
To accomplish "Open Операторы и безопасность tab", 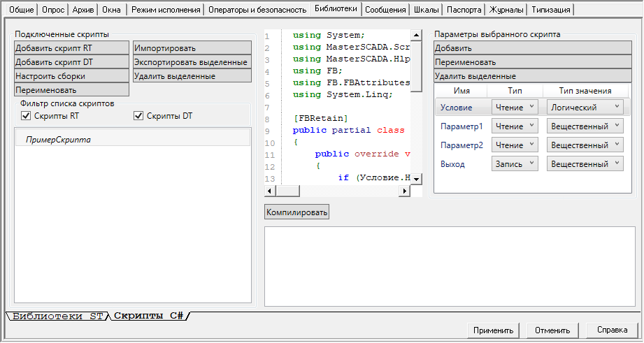I will tap(257, 10).
